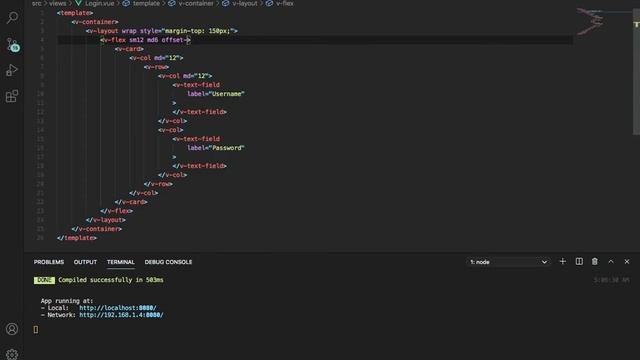Maximize the panel with the up chevron

point(611,262)
